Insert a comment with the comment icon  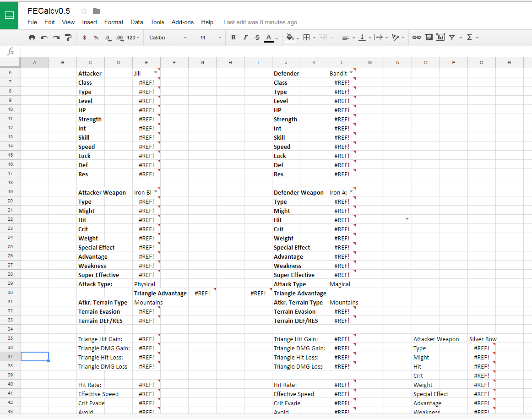click(429, 37)
